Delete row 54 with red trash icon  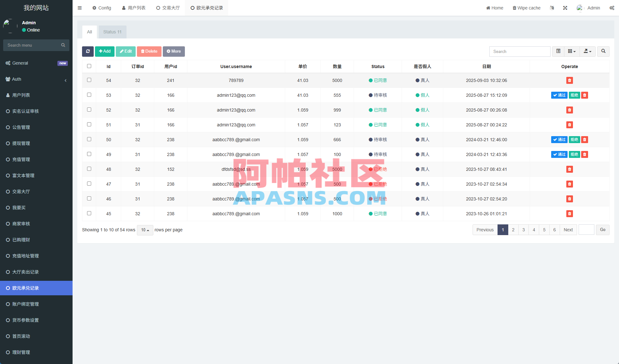(569, 80)
